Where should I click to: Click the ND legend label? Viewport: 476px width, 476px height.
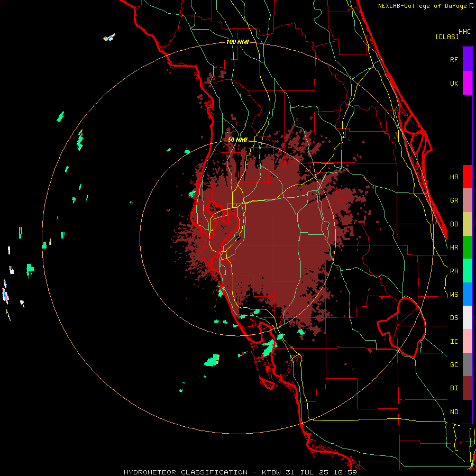click(454, 412)
